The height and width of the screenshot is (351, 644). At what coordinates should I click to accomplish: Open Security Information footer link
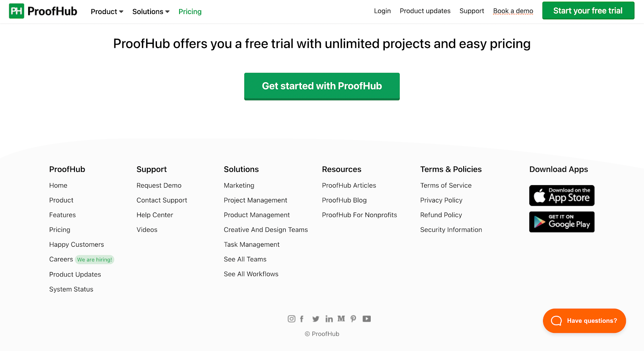pyautogui.click(x=451, y=229)
